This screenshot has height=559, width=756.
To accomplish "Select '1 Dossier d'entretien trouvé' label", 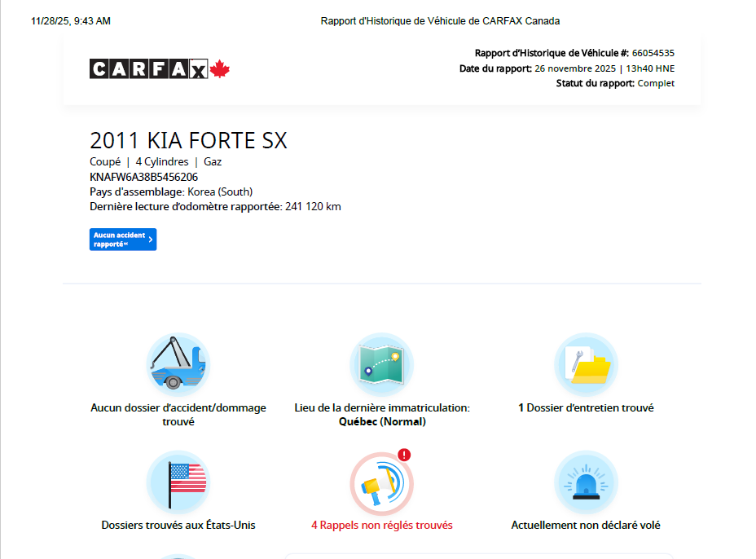I will pos(586,407).
